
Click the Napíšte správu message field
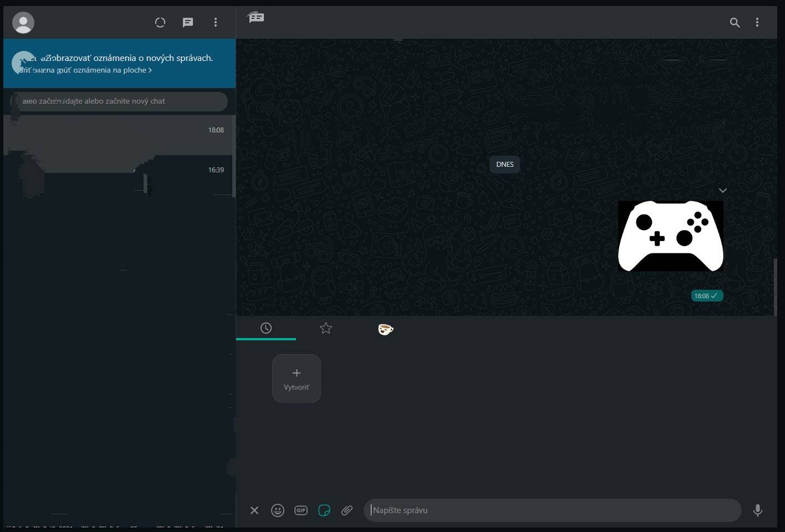click(x=553, y=510)
